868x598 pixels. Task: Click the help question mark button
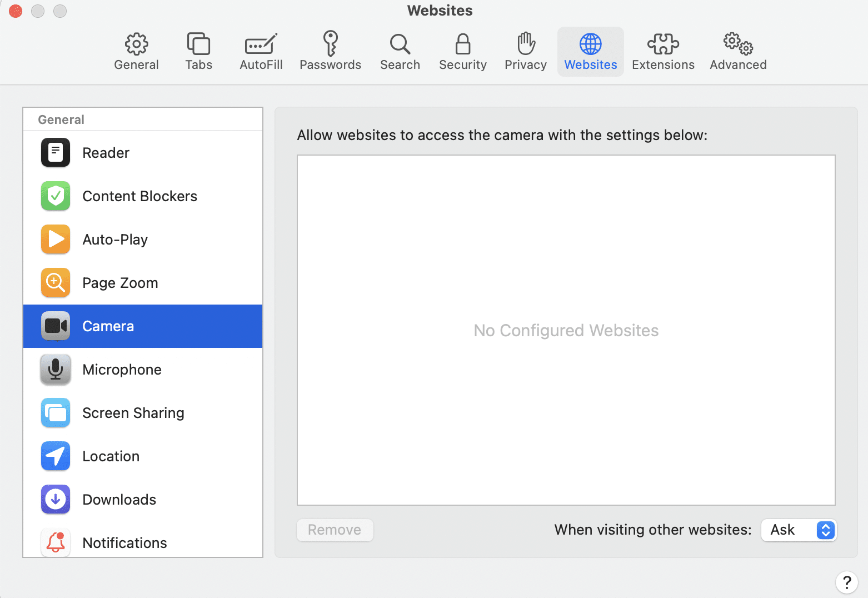(846, 582)
